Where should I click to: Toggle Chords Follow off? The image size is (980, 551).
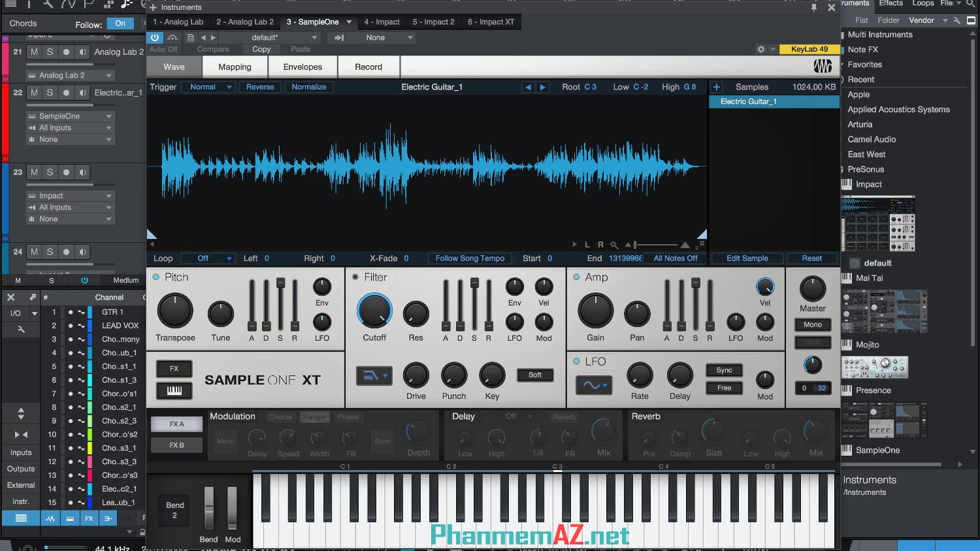[120, 22]
